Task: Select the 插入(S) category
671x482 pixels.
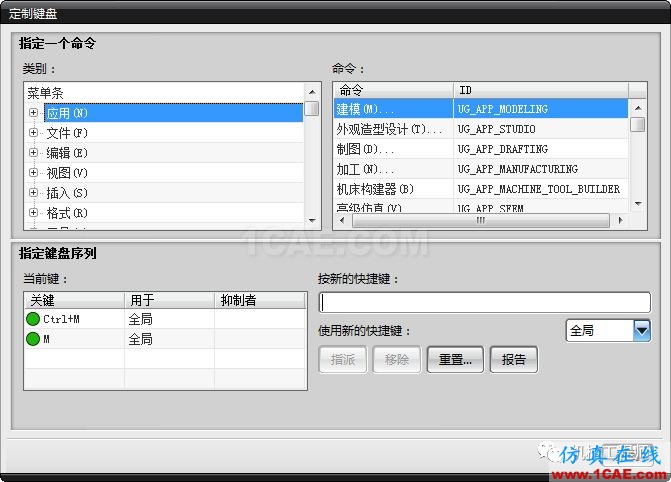Action: tap(67, 193)
